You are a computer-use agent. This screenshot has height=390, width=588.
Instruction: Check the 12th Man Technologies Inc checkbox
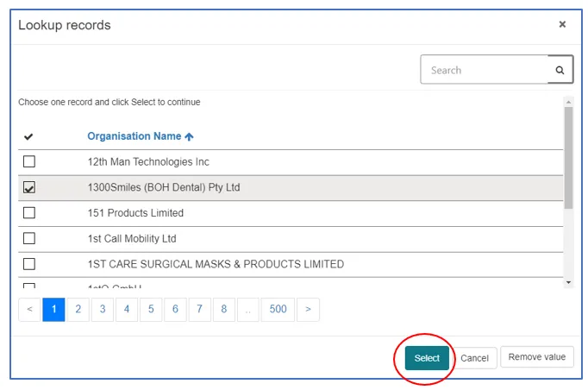pos(29,161)
